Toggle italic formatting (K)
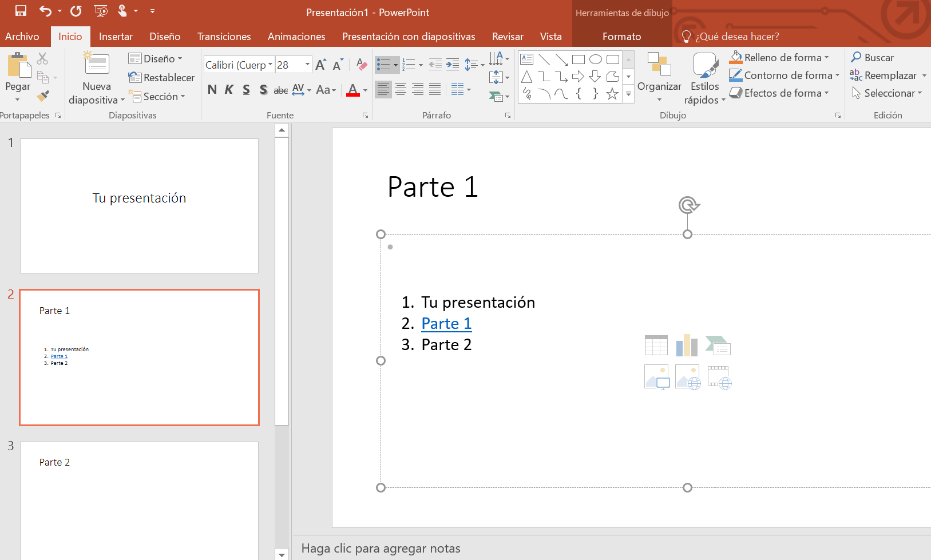Image resolution: width=931 pixels, height=560 pixels. pyautogui.click(x=229, y=90)
